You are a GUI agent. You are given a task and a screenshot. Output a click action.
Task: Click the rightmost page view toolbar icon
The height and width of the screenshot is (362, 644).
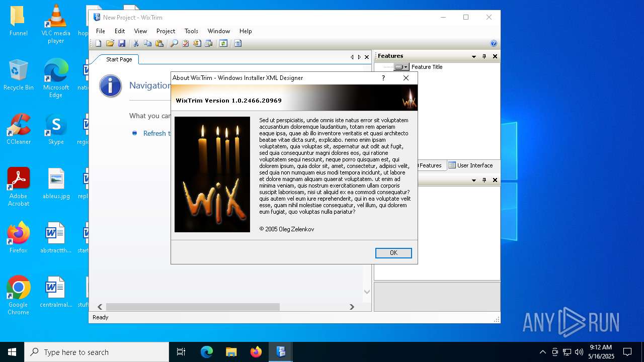pyautogui.click(x=238, y=44)
